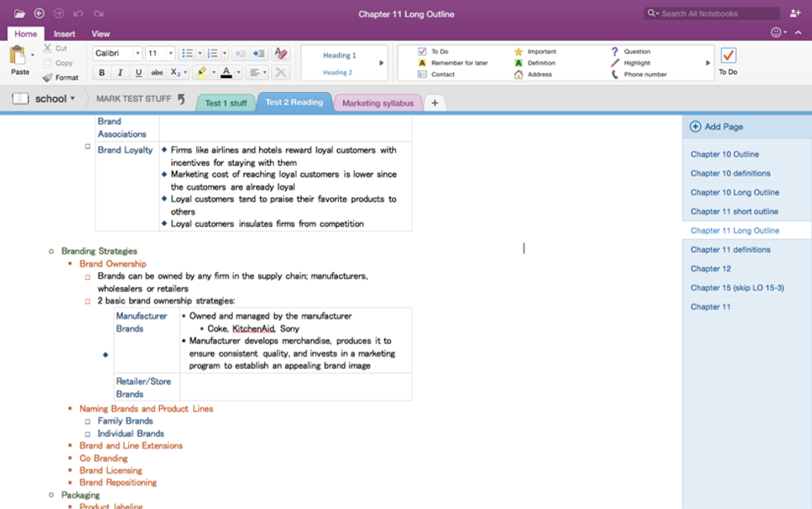The height and width of the screenshot is (509, 812).
Task: Open the add-user share icon in title bar
Action: click(797, 13)
